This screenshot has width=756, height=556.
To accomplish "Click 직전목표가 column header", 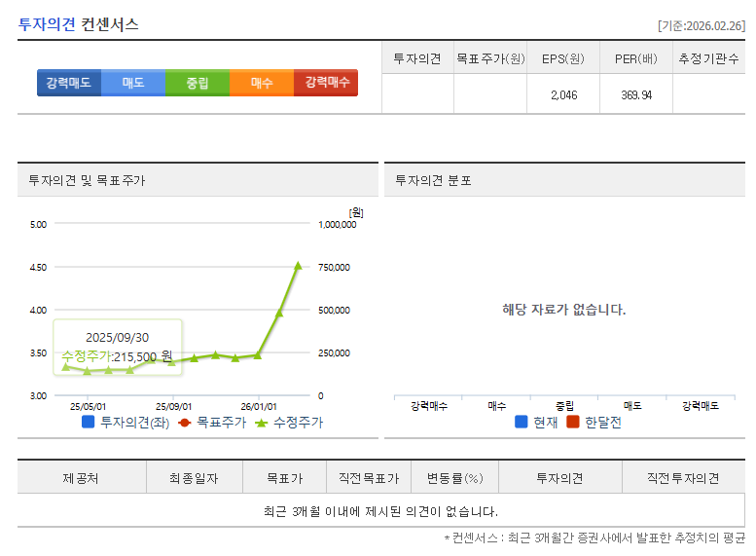I will point(369,478).
